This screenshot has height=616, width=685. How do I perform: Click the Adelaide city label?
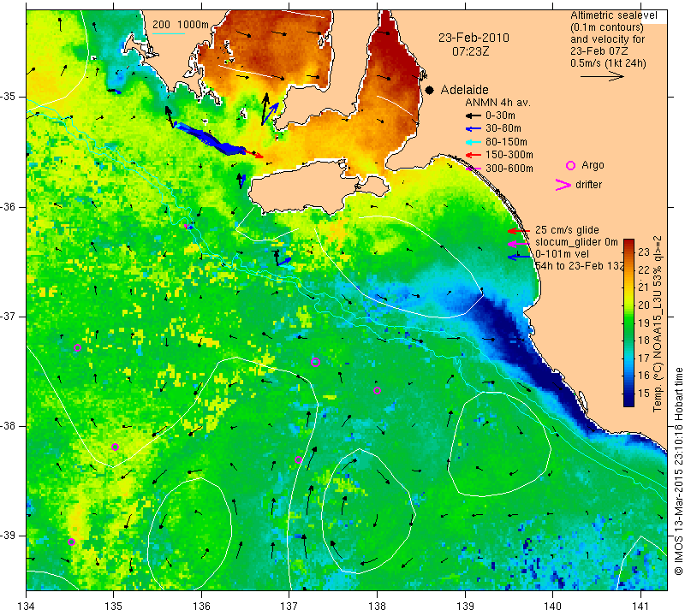(x=464, y=90)
